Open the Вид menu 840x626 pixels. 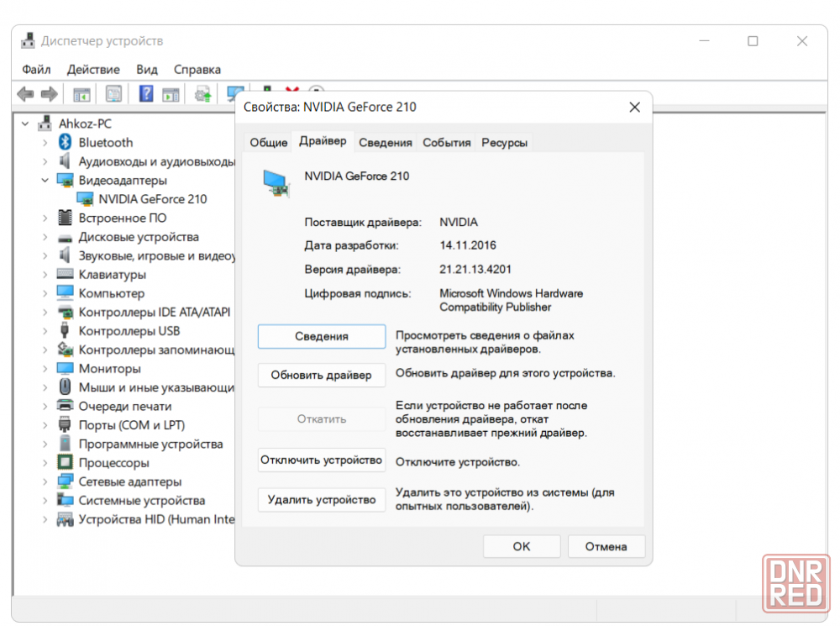147,70
